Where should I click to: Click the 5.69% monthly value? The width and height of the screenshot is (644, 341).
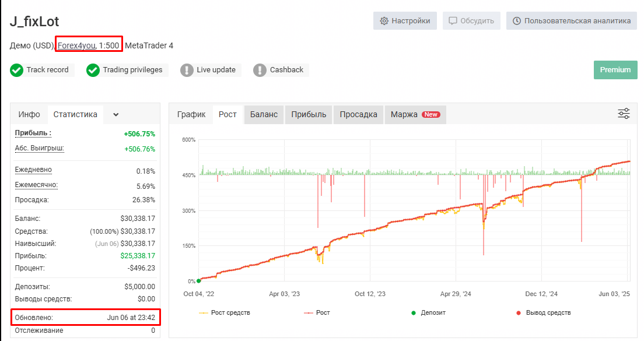(x=146, y=187)
